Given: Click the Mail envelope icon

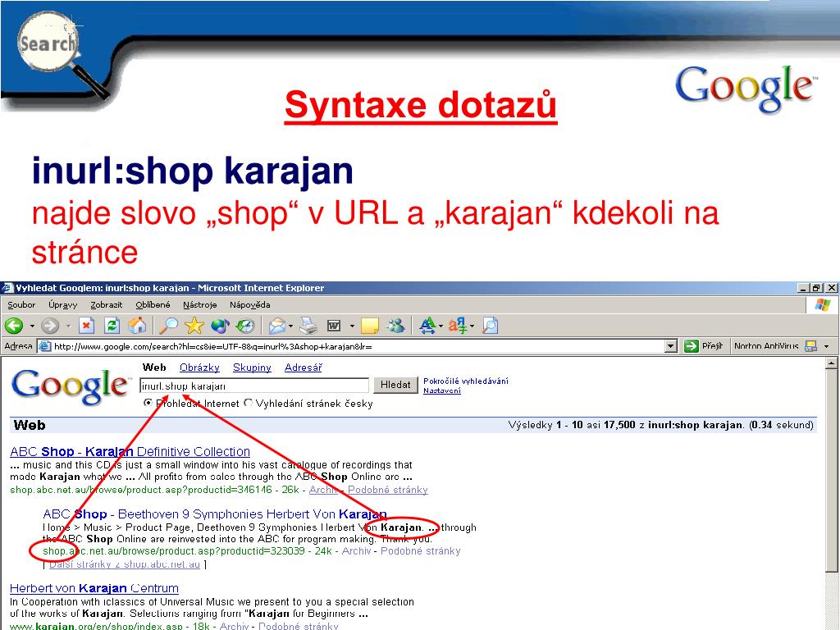Looking at the screenshot, I should pos(277,326).
